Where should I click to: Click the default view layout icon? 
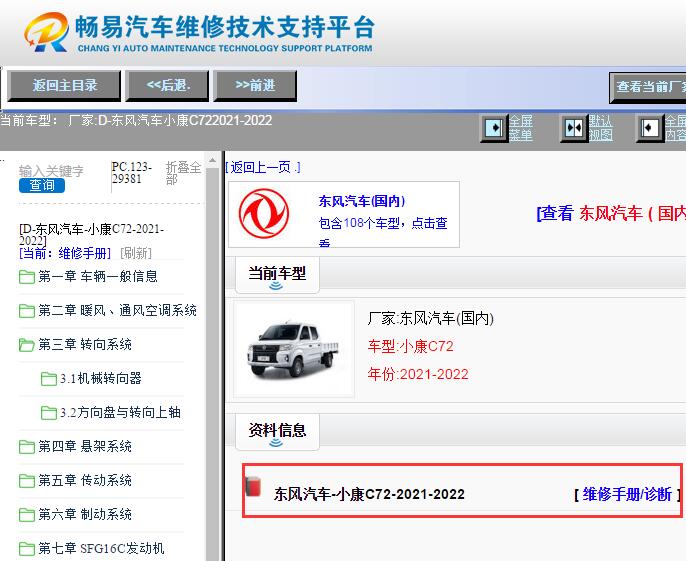pyautogui.click(x=574, y=128)
